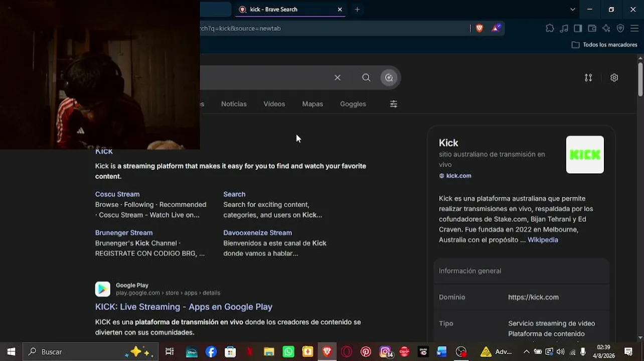Ask AI with the chat search icon

(389, 78)
